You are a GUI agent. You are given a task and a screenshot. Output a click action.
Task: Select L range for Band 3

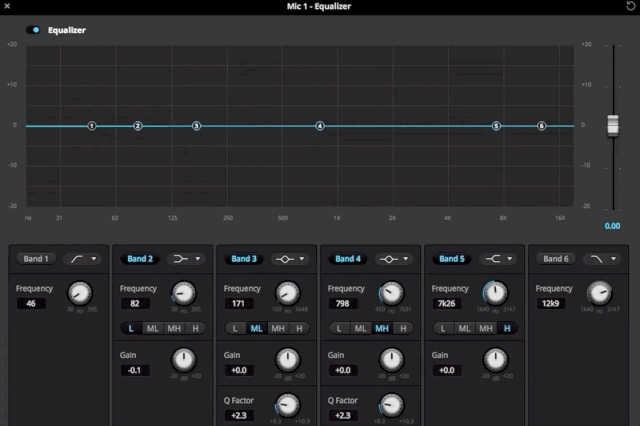235,328
